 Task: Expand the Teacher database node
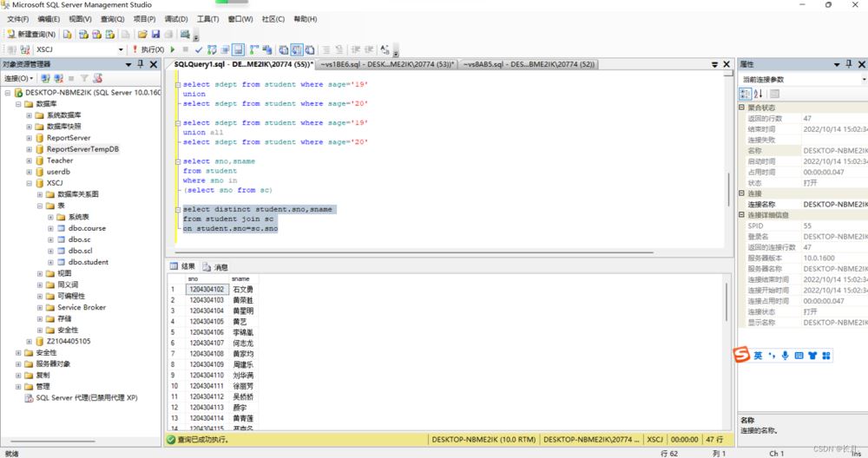pyautogui.click(x=29, y=160)
